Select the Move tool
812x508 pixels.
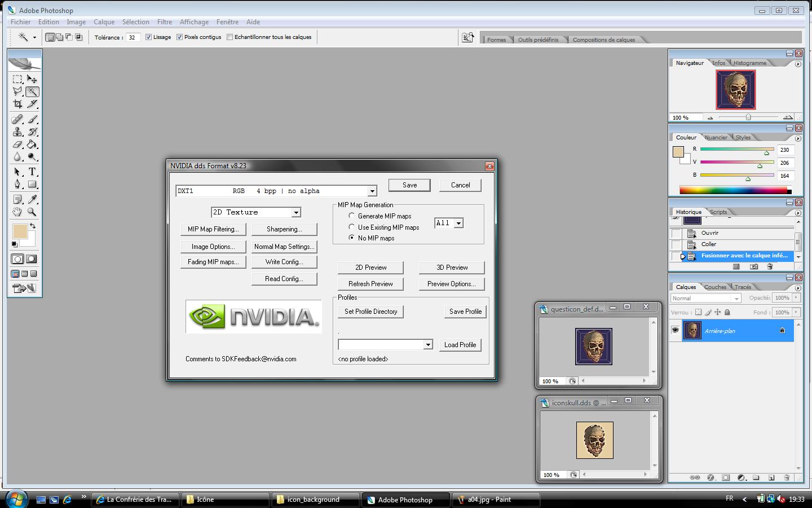[x=32, y=79]
